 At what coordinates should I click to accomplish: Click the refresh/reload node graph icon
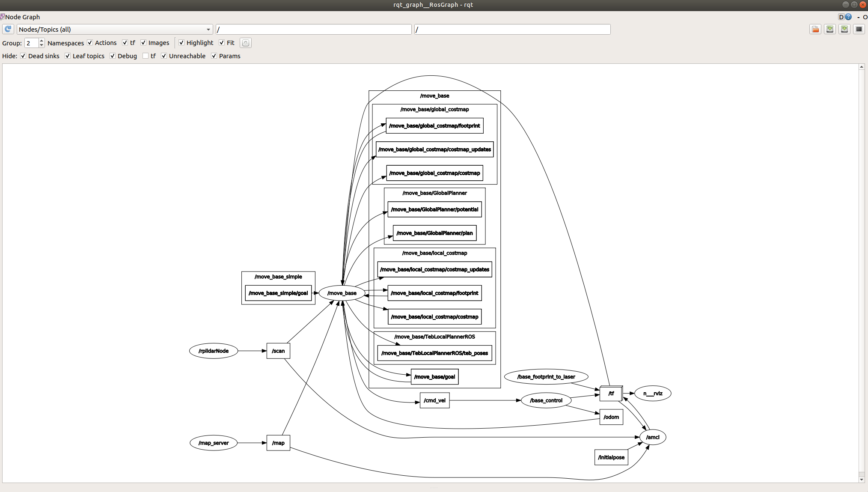click(x=9, y=29)
